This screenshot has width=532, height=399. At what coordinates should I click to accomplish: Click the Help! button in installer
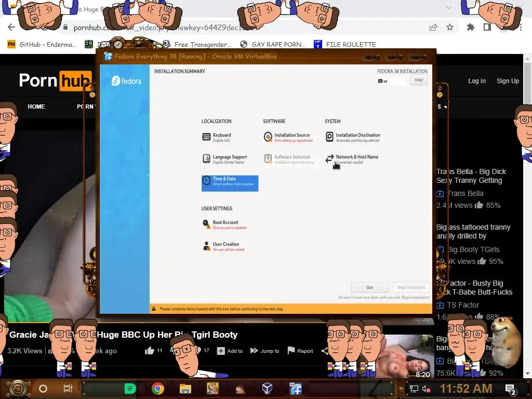pos(419,80)
